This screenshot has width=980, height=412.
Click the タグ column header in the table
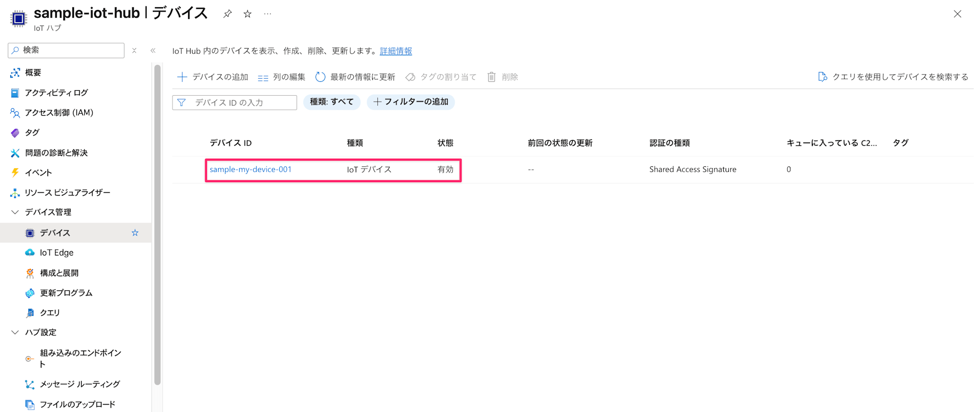[x=901, y=143]
